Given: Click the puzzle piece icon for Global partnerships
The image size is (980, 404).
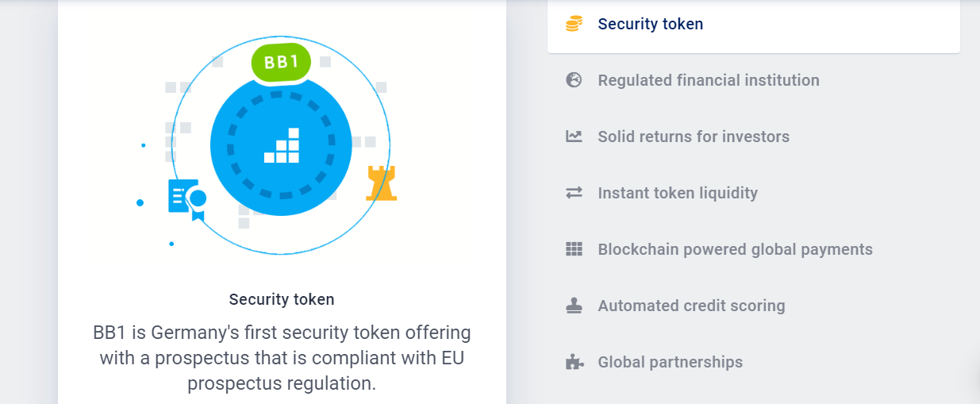Looking at the screenshot, I should pyautogui.click(x=574, y=362).
